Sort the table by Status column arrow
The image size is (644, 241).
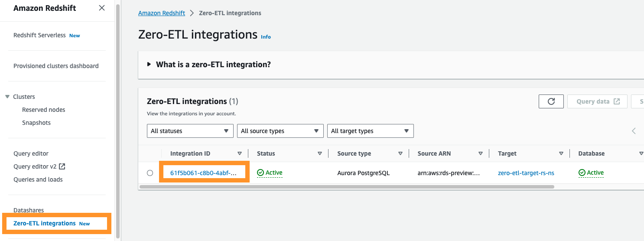[x=320, y=153]
